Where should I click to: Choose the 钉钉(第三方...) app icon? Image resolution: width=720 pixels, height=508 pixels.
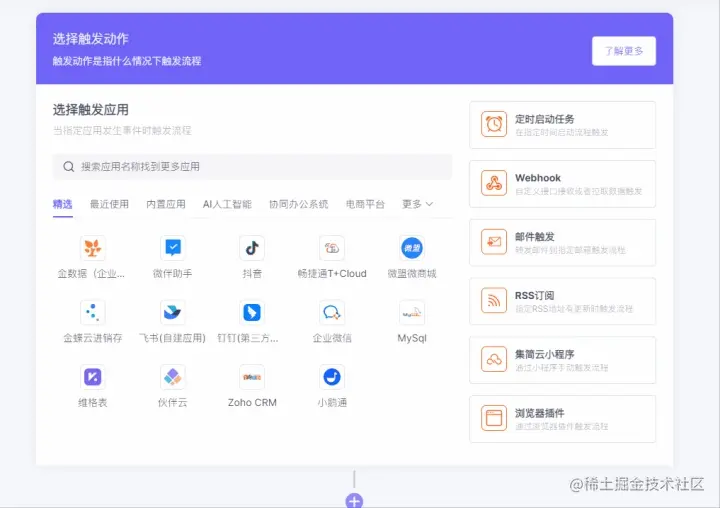(x=252, y=312)
